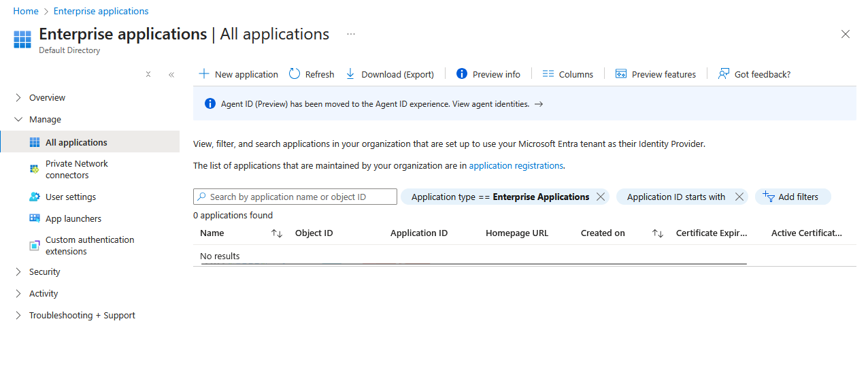Click the Application ID column header
The height and width of the screenshot is (366, 868).
tap(419, 233)
